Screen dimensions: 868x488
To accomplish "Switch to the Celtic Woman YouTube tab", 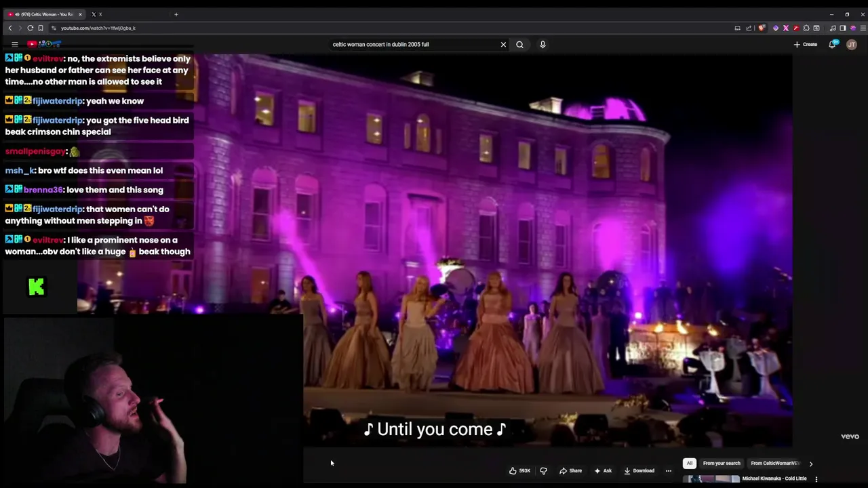I will 45,14.
